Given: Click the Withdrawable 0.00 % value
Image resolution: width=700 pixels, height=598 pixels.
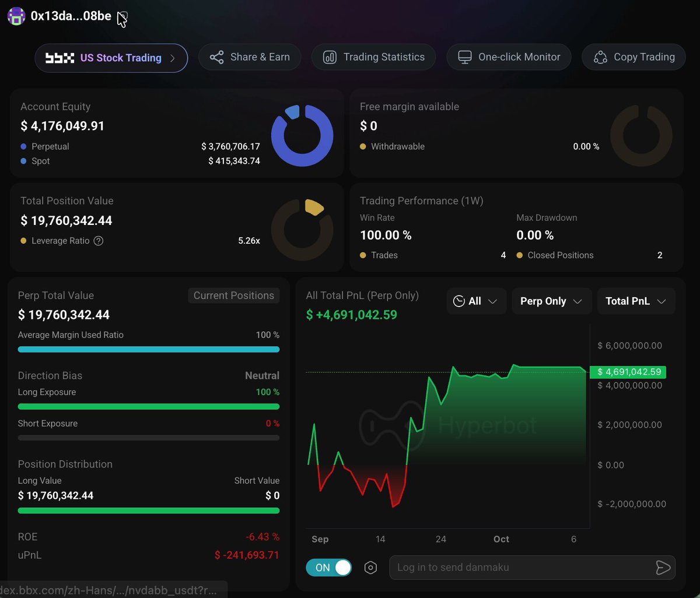Looking at the screenshot, I should [586, 147].
